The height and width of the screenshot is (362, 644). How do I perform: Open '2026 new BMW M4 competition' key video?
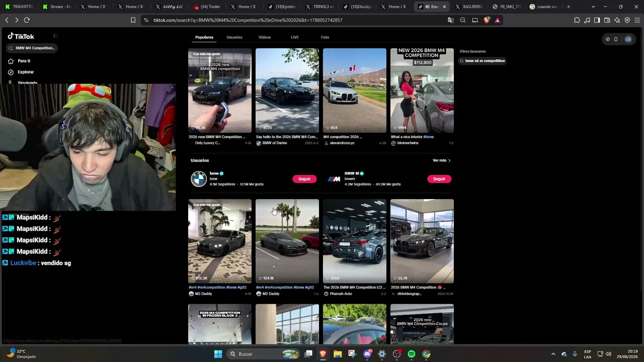pos(220,90)
